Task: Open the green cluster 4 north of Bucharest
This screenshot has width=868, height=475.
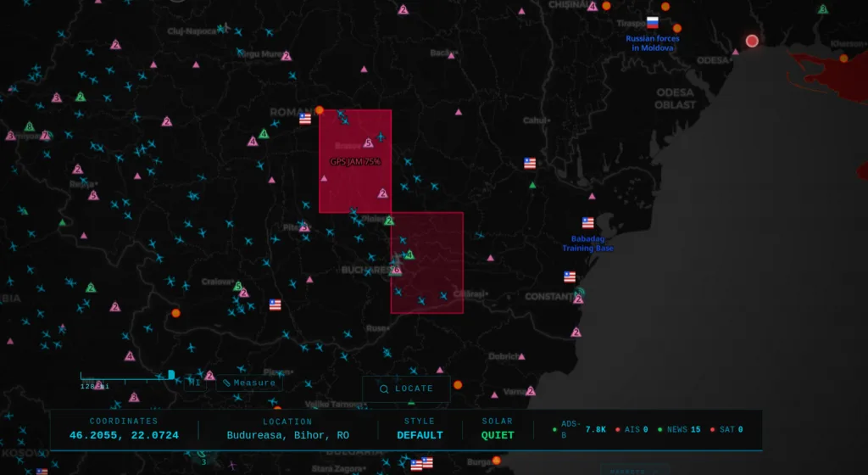Action: (409, 254)
